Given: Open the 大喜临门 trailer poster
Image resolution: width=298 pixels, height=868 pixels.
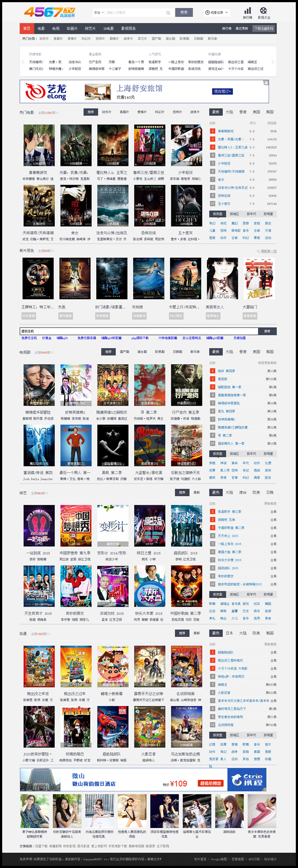Looking at the screenshot, I should [x=259, y=279].
